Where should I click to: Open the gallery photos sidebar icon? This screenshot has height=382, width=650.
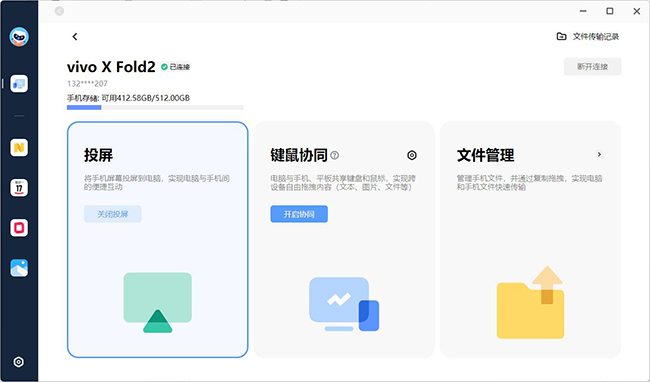point(19,268)
